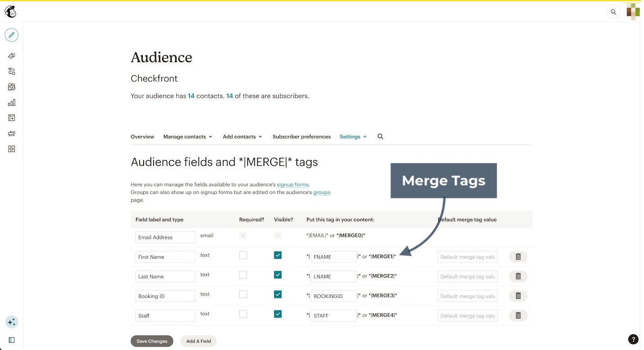Click the Save Changes button
Image resolution: width=644 pixels, height=350 pixels.
pyautogui.click(x=152, y=341)
